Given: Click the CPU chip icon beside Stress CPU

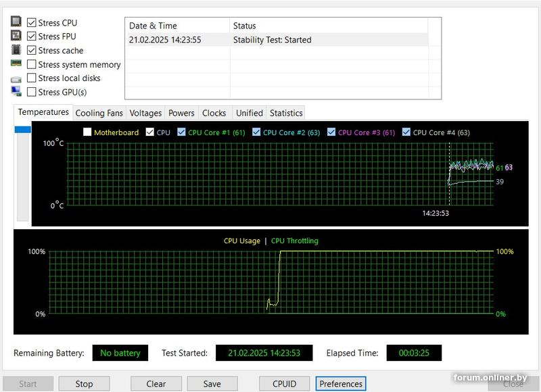Looking at the screenshot, I should [16, 22].
